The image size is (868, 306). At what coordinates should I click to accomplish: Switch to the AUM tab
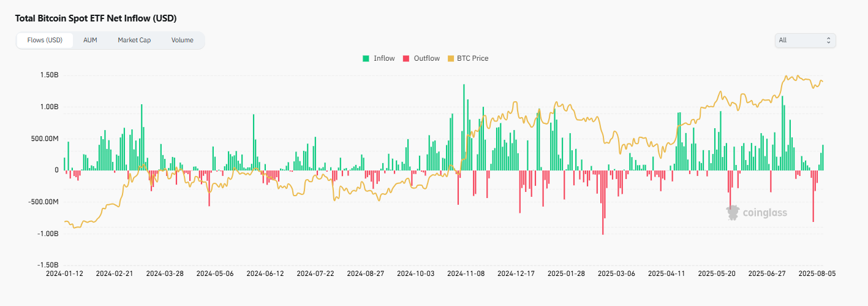point(90,40)
